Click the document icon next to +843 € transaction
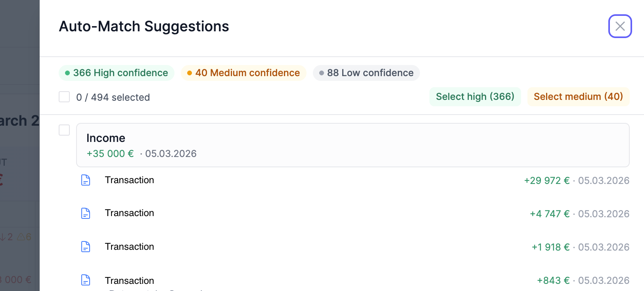644x291 pixels. click(86, 280)
